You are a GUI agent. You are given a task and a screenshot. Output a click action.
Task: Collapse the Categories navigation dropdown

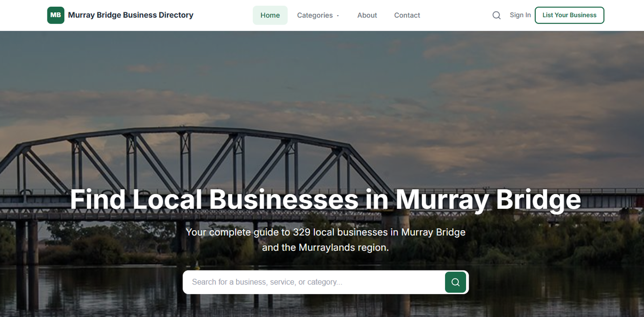(x=318, y=15)
